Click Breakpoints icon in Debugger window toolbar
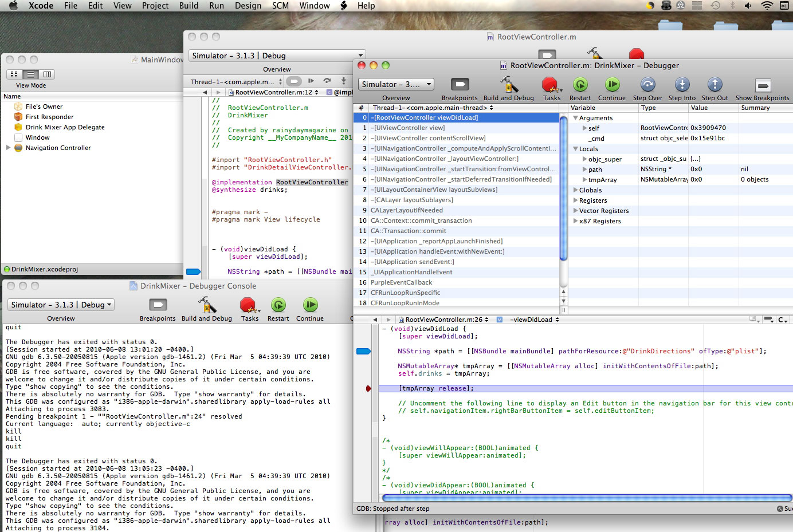 460,85
